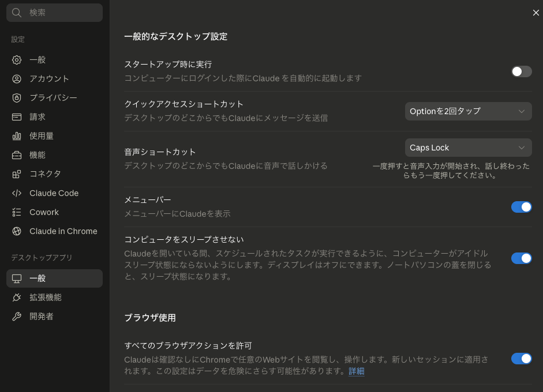Click the 請求 card icon

[x=17, y=117]
